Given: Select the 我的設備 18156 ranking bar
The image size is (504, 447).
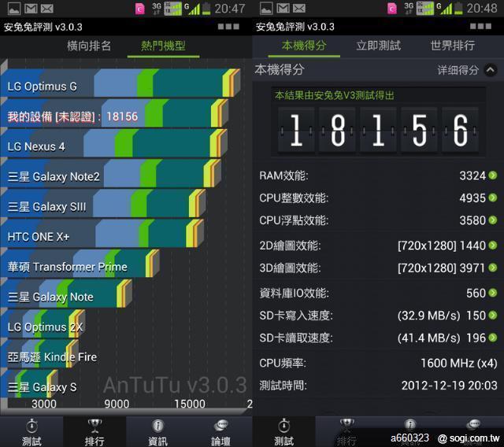Looking at the screenshot, I should pos(114,113).
